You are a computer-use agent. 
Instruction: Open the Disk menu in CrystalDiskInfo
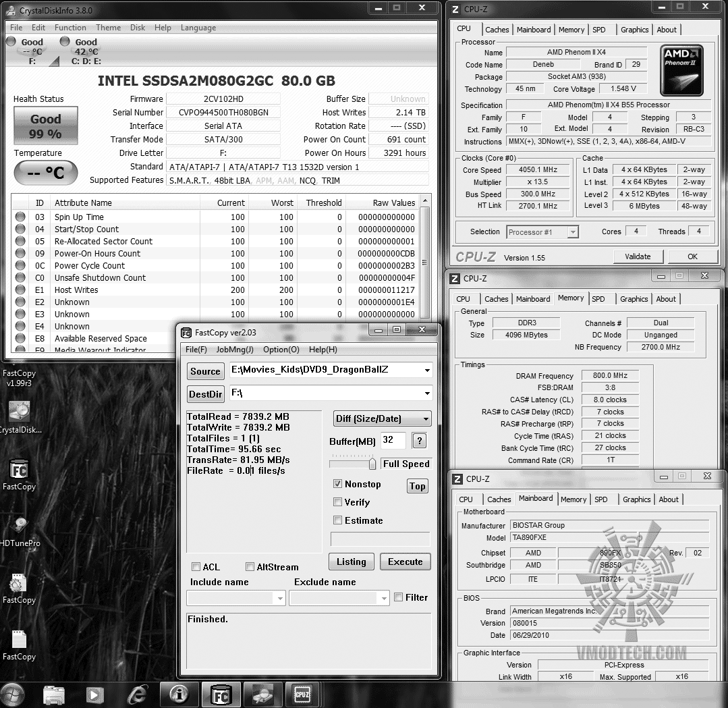(138, 28)
